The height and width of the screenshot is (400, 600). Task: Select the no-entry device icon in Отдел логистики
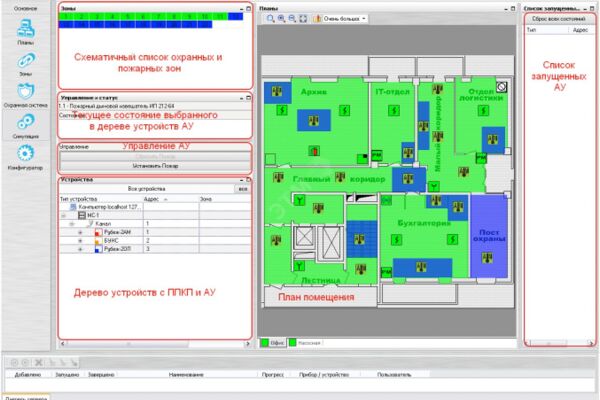coord(502,87)
